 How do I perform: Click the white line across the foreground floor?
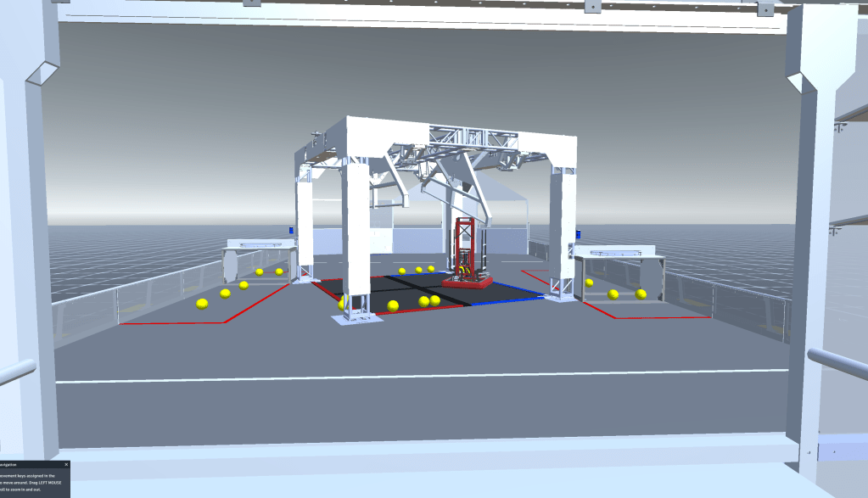coord(424,376)
